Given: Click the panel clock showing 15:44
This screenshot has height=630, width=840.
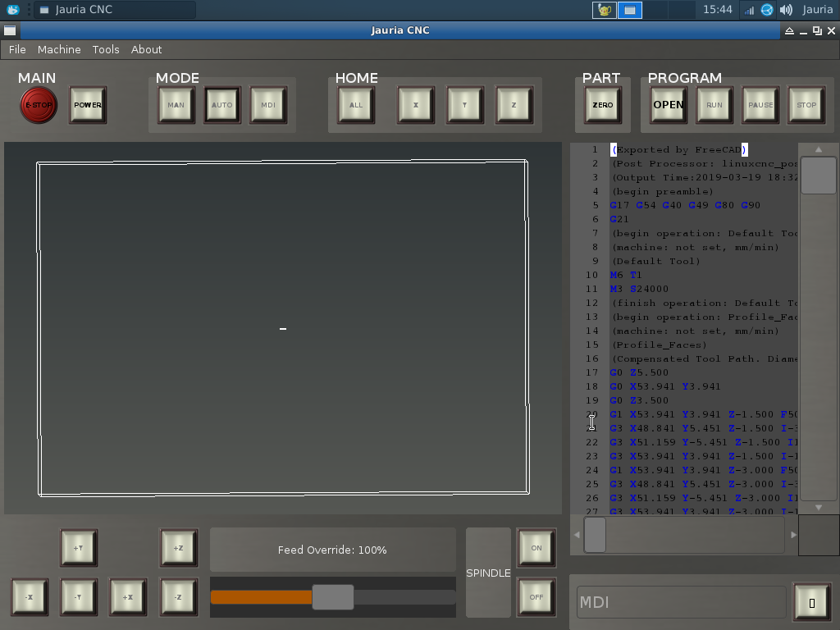Looking at the screenshot, I should tap(717, 10).
